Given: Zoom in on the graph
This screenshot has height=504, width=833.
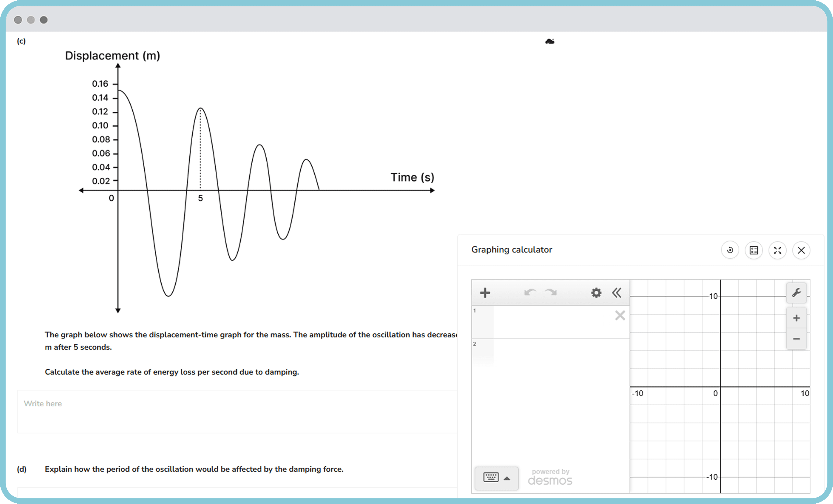Looking at the screenshot, I should pyautogui.click(x=796, y=318).
